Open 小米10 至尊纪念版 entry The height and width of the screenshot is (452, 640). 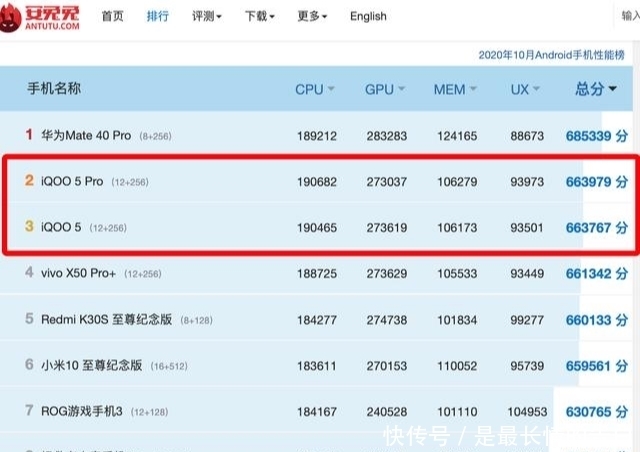coord(92,365)
